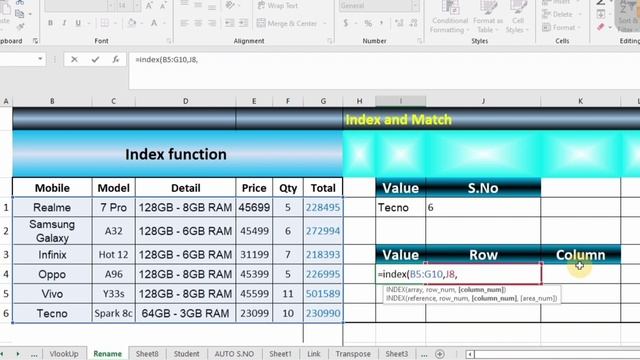
Task: Add a new sheet with plus button
Action: (x=440, y=354)
